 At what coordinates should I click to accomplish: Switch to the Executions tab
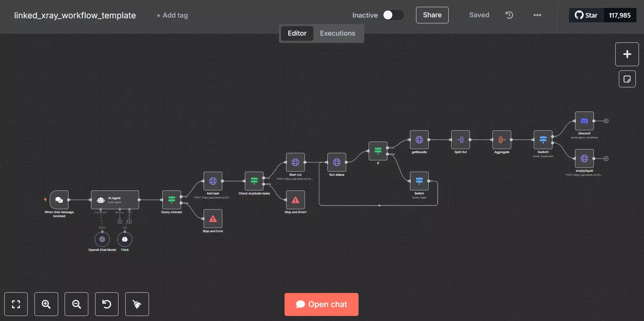pyautogui.click(x=338, y=33)
